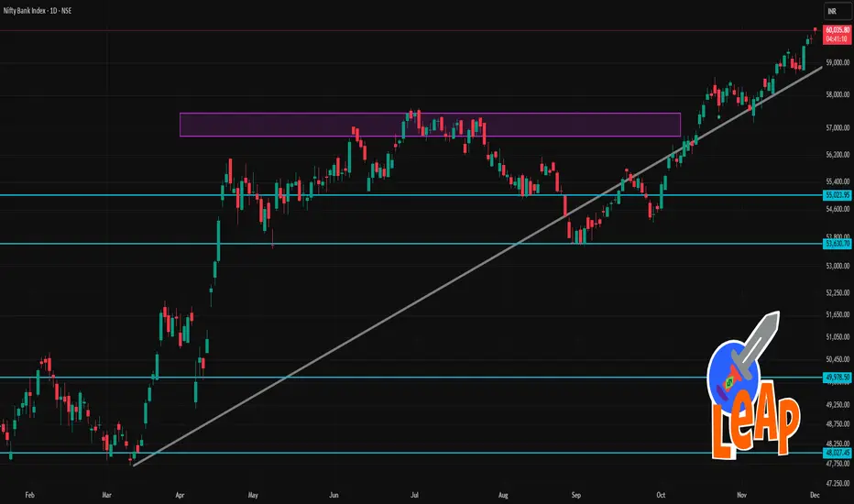Click the 50,450.00 price scale label
This screenshot has height=504, width=854.
click(838, 359)
